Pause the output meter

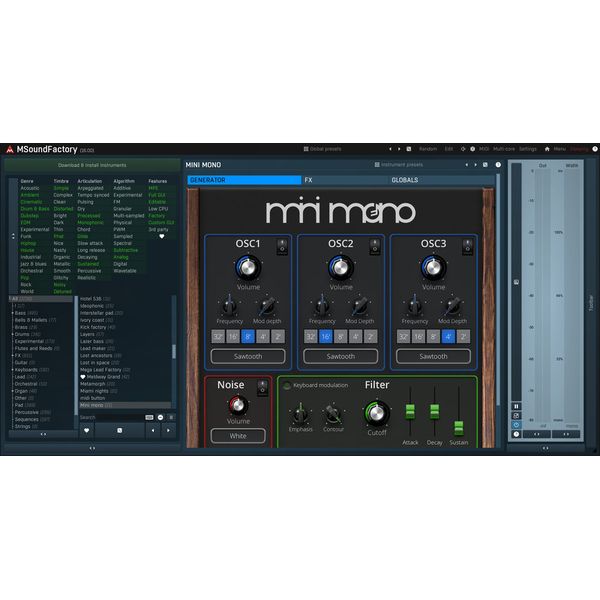click(516, 406)
